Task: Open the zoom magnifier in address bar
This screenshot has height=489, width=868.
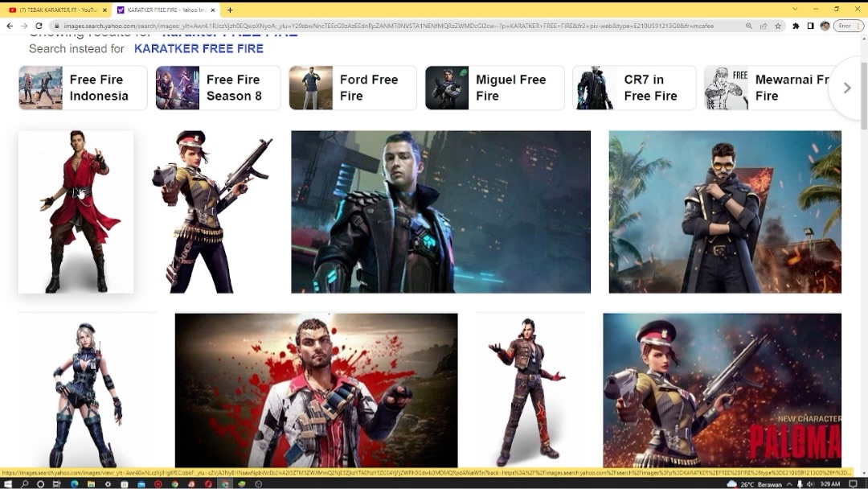Action: pos(748,26)
